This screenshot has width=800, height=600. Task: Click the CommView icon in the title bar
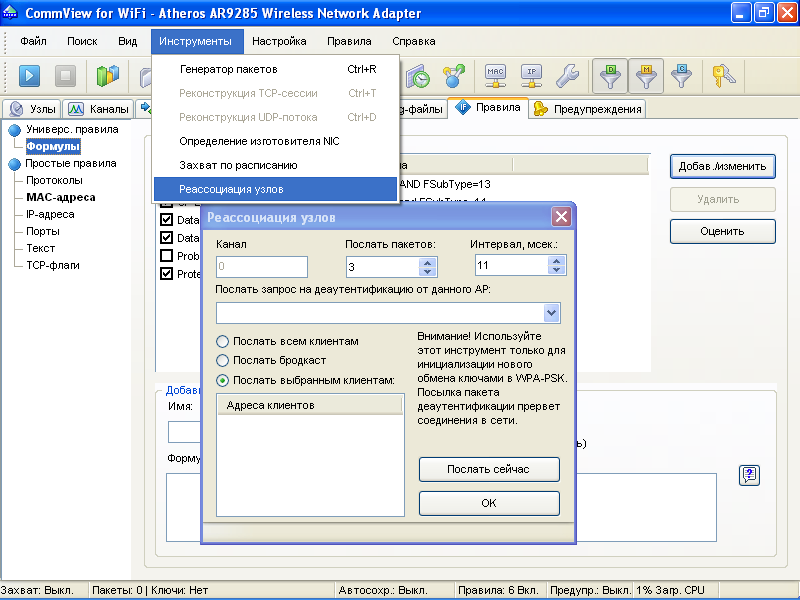pos(10,13)
